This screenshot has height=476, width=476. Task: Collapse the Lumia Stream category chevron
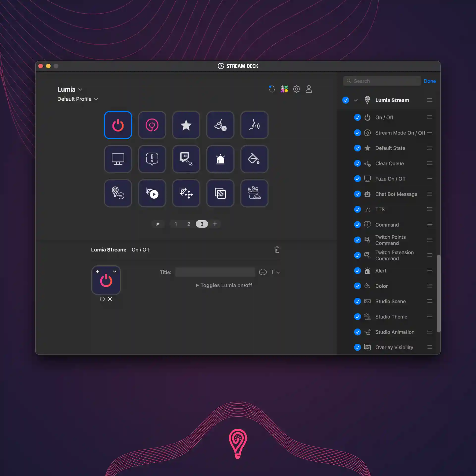click(356, 100)
